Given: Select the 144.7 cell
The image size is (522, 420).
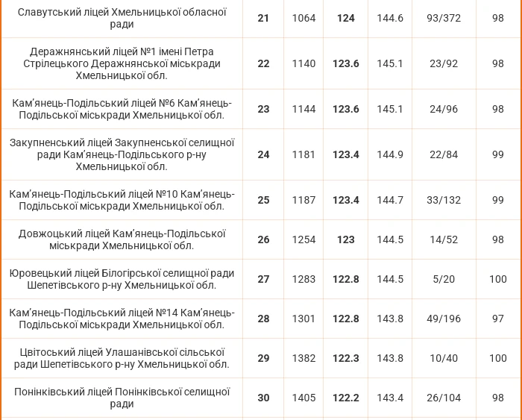Looking at the screenshot, I should [390, 200].
